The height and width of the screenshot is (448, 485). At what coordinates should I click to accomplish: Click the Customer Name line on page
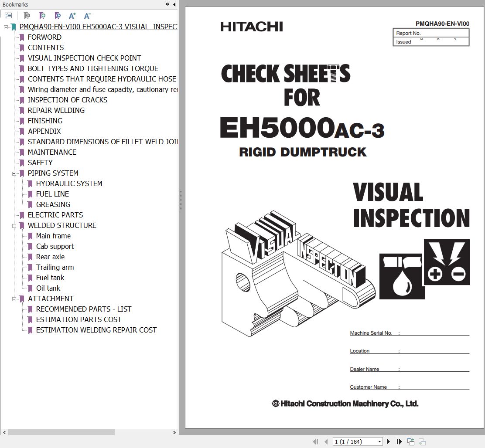click(x=410, y=387)
